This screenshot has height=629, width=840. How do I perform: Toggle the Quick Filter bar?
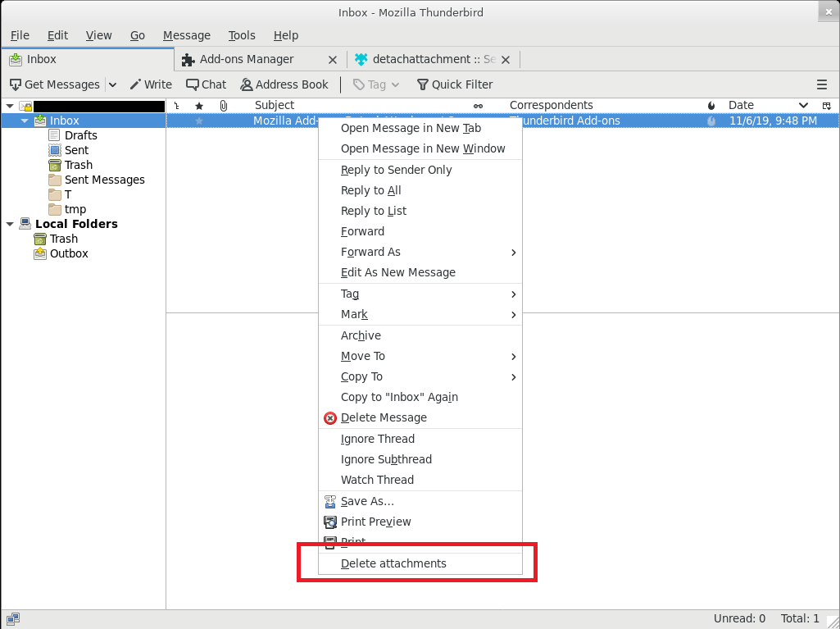coord(454,84)
